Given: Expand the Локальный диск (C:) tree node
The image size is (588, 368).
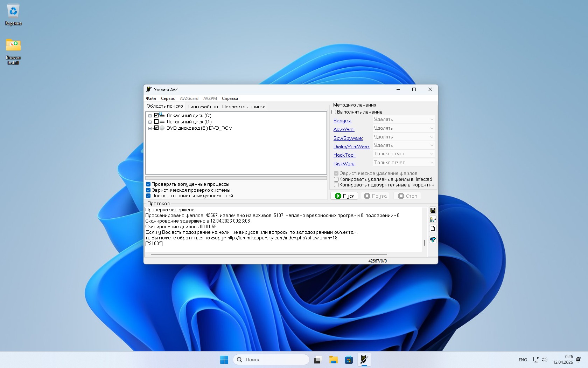Looking at the screenshot, I should [150, 116].
